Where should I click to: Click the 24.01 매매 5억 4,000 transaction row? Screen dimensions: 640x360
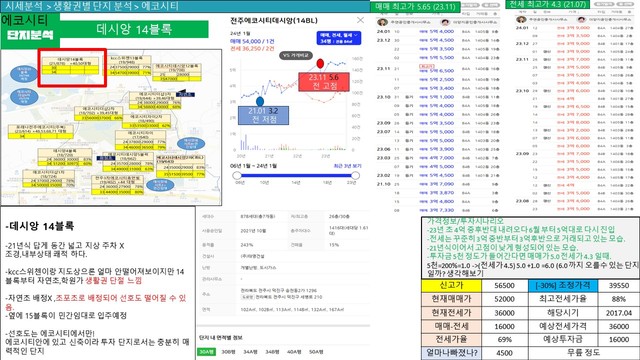(x=438, y=31)
